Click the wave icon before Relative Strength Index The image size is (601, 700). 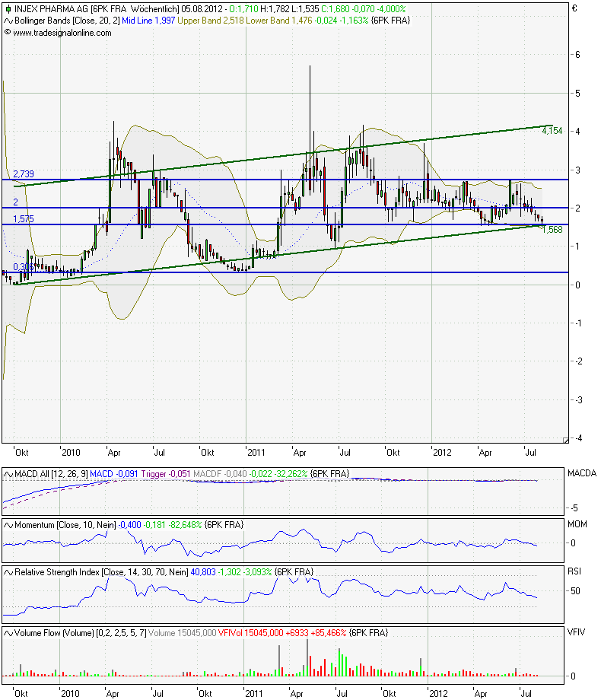click(8, 572)
